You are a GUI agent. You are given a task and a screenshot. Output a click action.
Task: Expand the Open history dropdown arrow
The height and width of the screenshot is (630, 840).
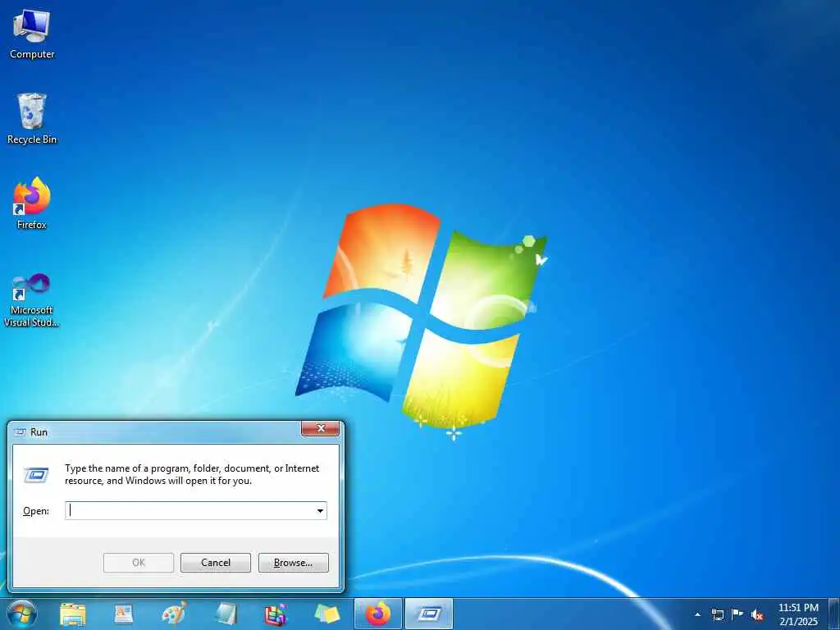pos(321,510)
